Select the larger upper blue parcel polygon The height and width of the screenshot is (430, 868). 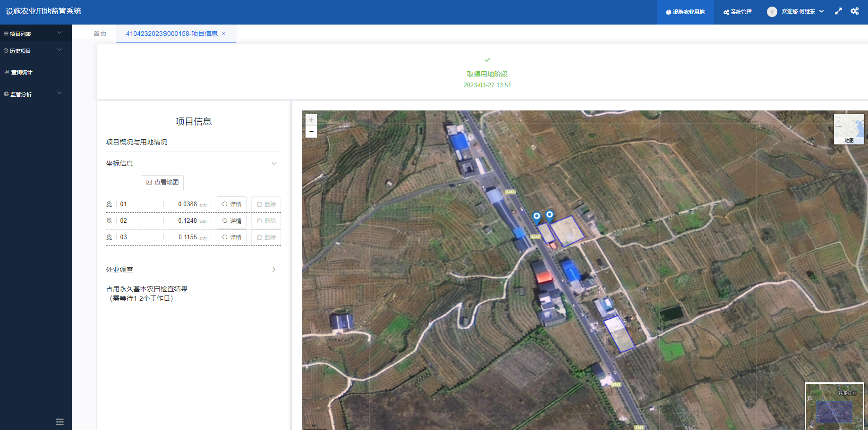[x=567, y=231]
